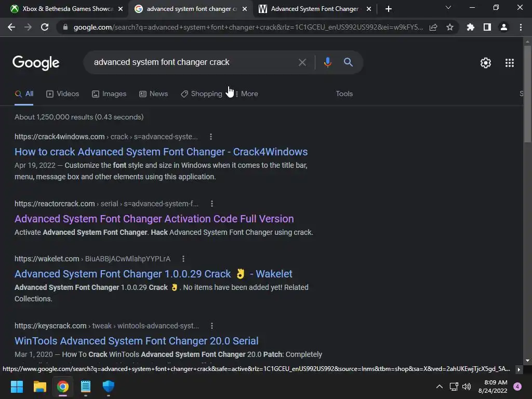Image resolution: width=532 pixels, height=399 pixels.
Task: Select the All results filter
Action: [24, 94]
